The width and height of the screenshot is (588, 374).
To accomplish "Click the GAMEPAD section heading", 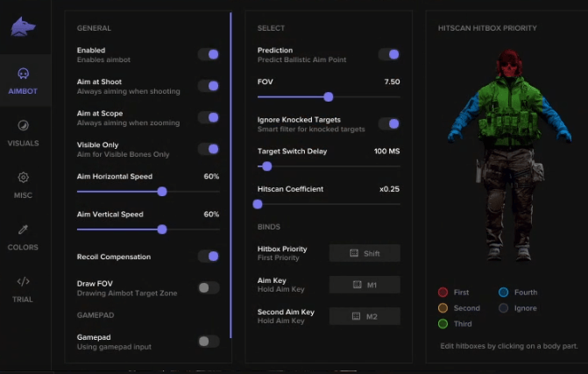I will (x=96, y=315).
